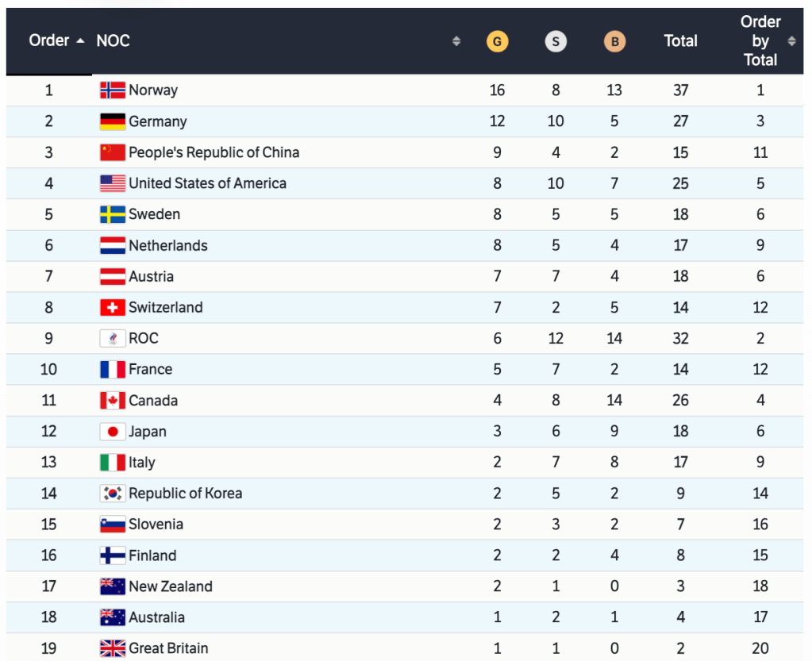
Task: Click the Total column header
Action: click(x=680, y=41)
